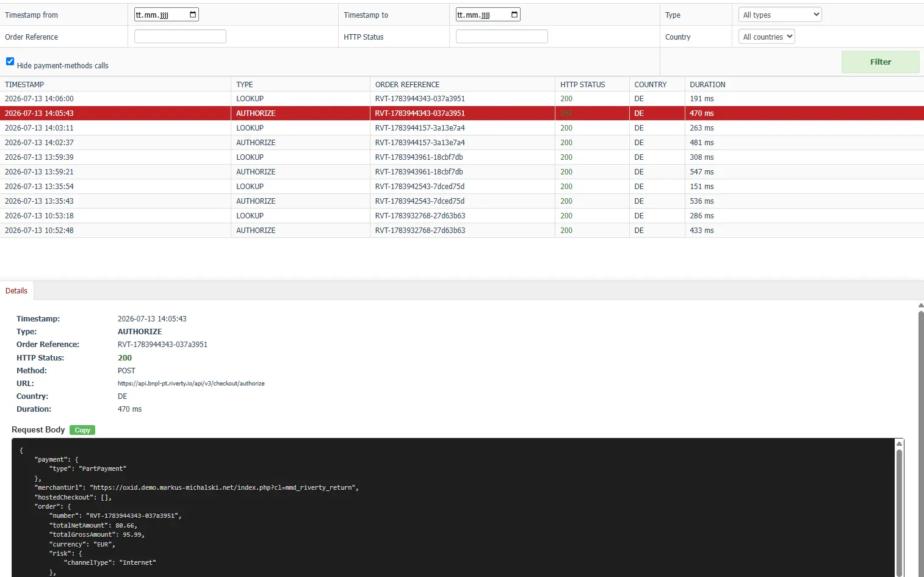Screen dimensions: 924x577
Task: Select the highlighted row at 2026-07-13 14:05:43
Action: 462,113
